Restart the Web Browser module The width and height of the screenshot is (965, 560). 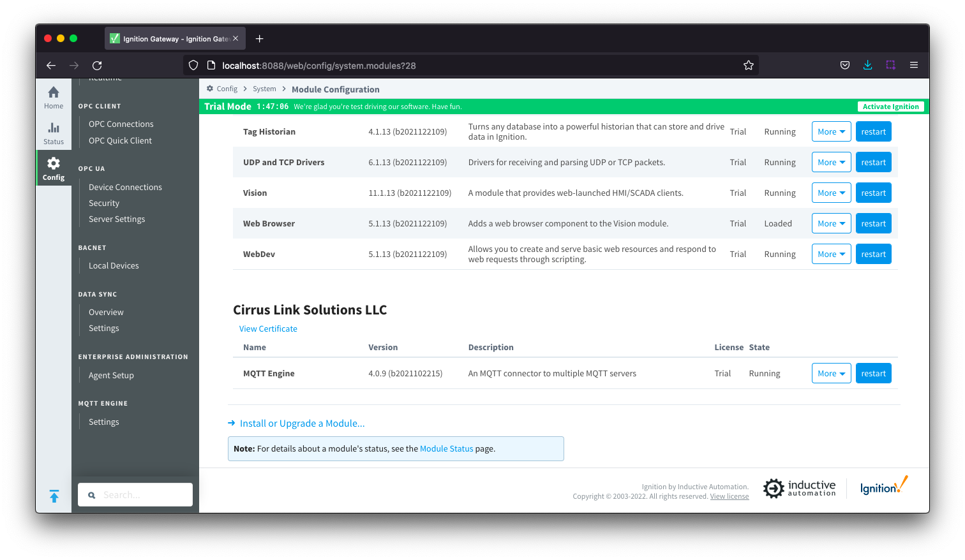click(x=873, y=224)
